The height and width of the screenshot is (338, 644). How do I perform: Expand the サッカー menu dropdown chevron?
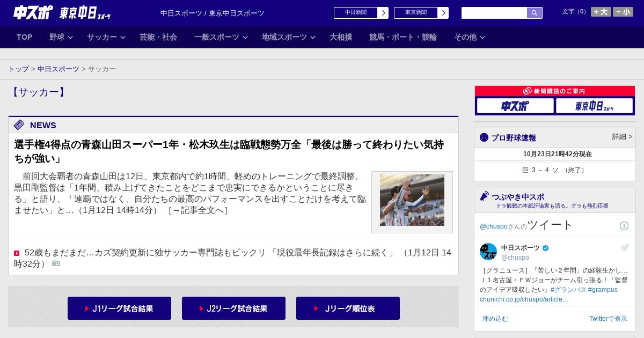[x=123, y=38]
